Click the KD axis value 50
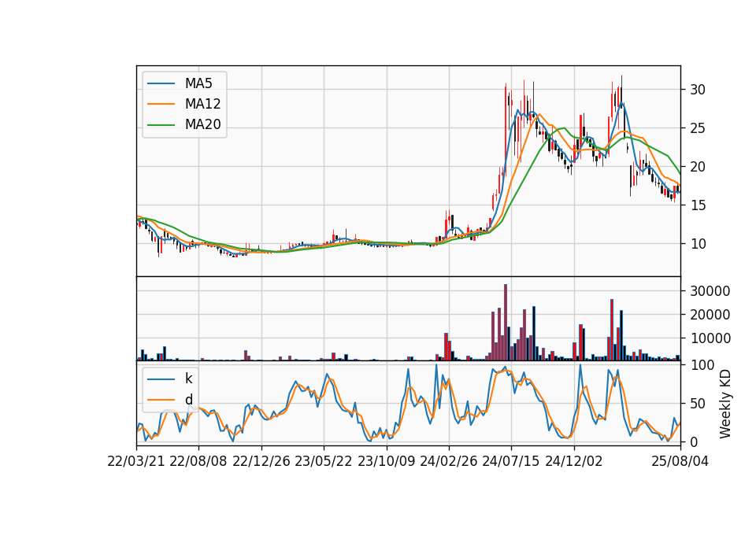This screenshot has height=543, width=756. 698,403
